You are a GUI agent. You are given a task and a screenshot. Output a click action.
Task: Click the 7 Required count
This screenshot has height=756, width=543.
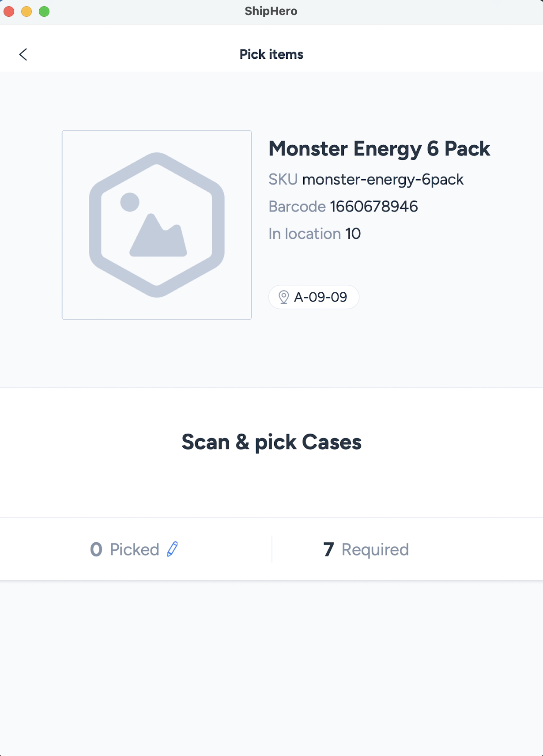[328, 550]
